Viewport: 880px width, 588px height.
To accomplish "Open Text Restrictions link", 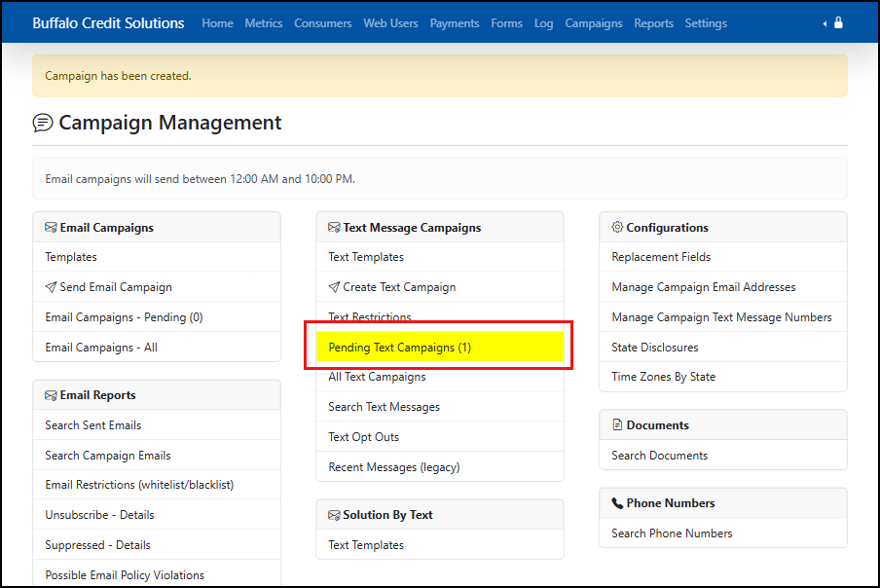I will 440,317.
